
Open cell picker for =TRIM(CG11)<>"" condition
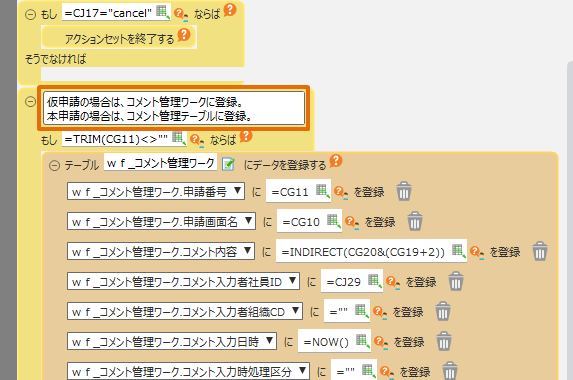(179, 138)
